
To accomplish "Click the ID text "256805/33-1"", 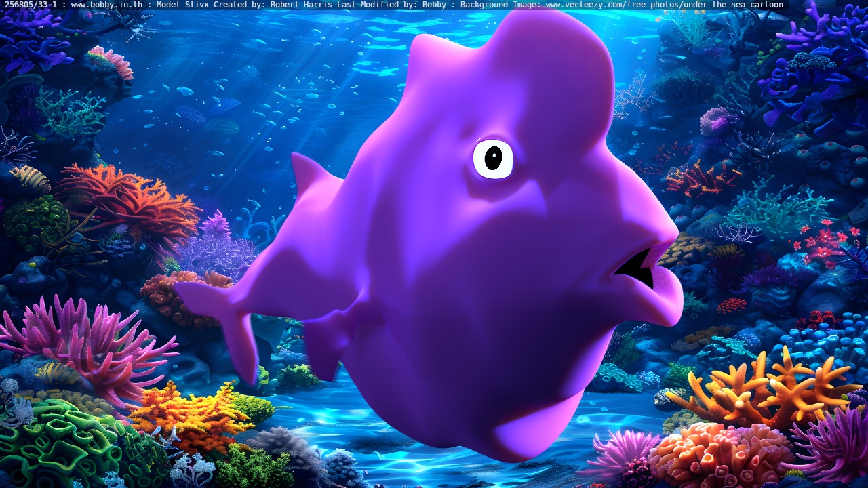I will 31,5.
